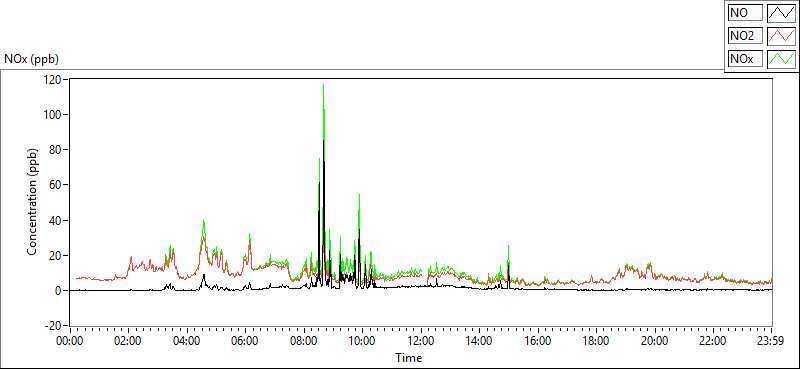The width and height of the screenshot is (800, 369).
Task: Click the 00:00 start time axis label
Action: pyautogui.click(x=70, y=339)
